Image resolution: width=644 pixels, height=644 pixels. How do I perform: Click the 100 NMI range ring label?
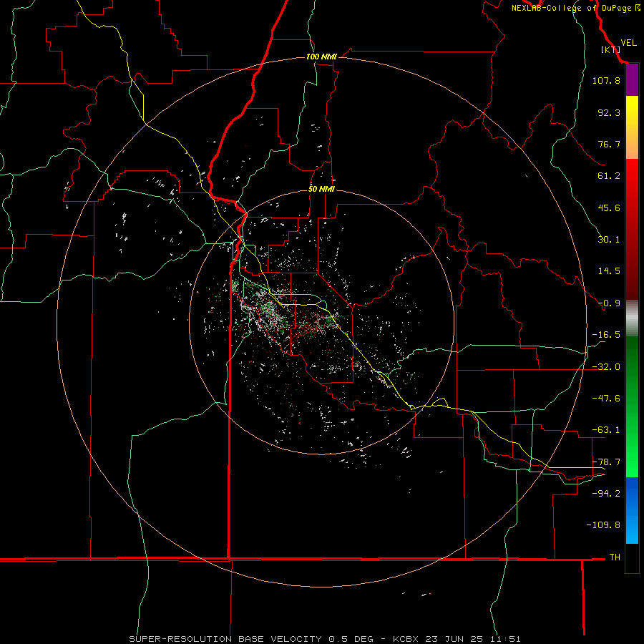coord(321,57)
